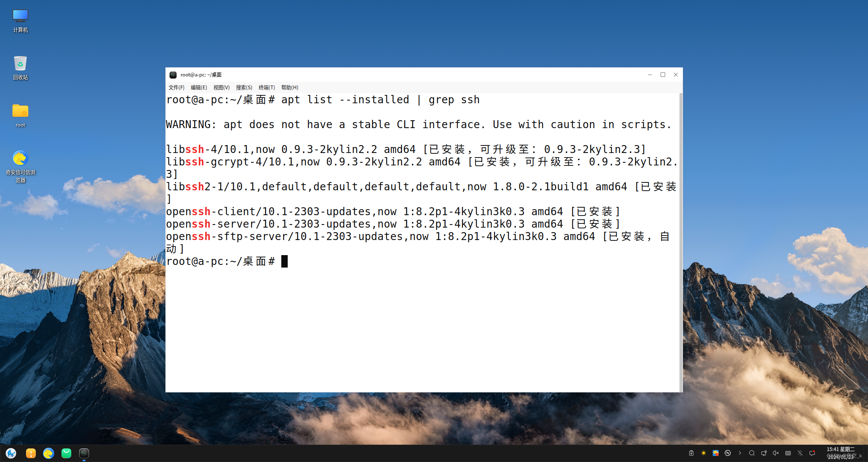The image size is (868, 462).
Task: Open the 文件(F) menu
Action: pos(176,87)
